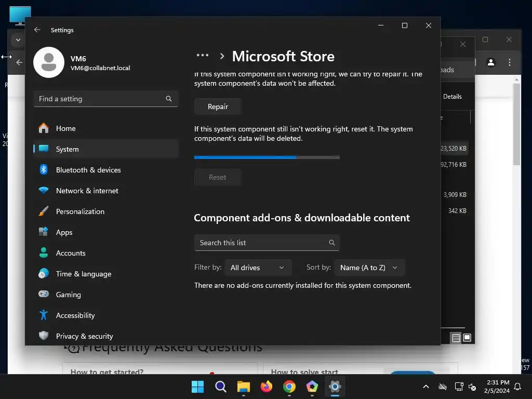Open Network & internet settings
This screenshot has height=399, width=532.
coord(106,191)
